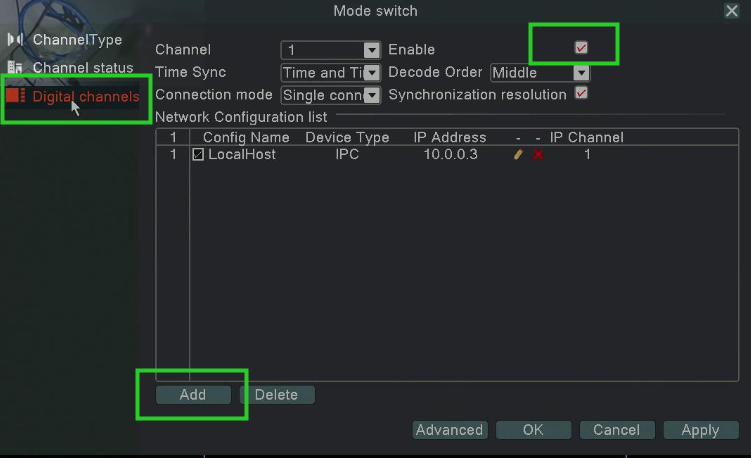Apply the channel settings
This screenshot has height=458, width=751.
point(701,430)
